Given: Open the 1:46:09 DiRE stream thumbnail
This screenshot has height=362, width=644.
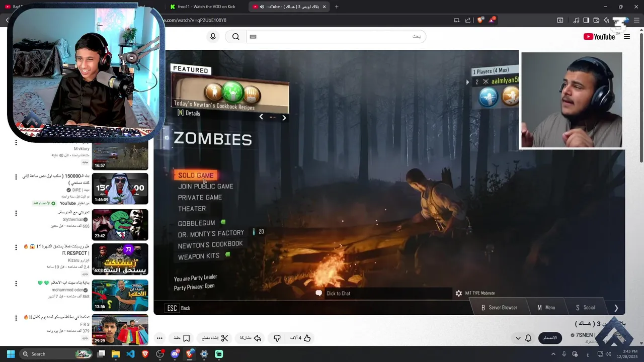Looking at the screenshot, I should (x=120, y=189).
